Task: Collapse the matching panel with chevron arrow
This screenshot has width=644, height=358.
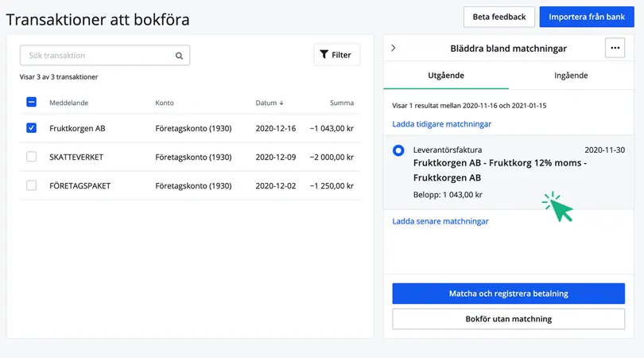Action: pos(394,49)
